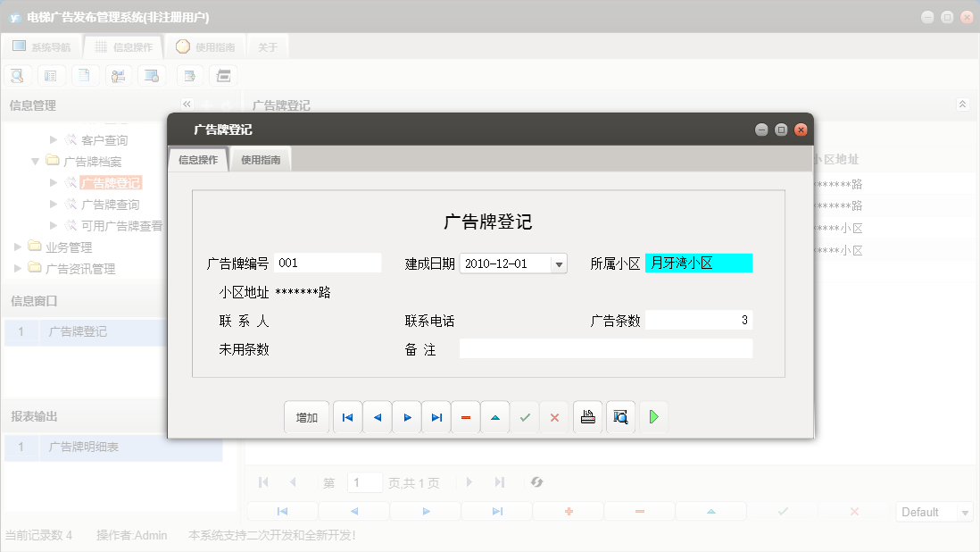Jump to the last record in the dialog
This screenshot has height=552, width=980.
[x=436, y=417]
